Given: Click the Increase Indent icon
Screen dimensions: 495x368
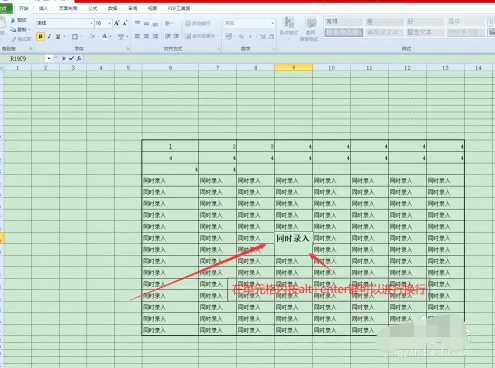Looking at the screenshot, I should [x=176, y=36].
